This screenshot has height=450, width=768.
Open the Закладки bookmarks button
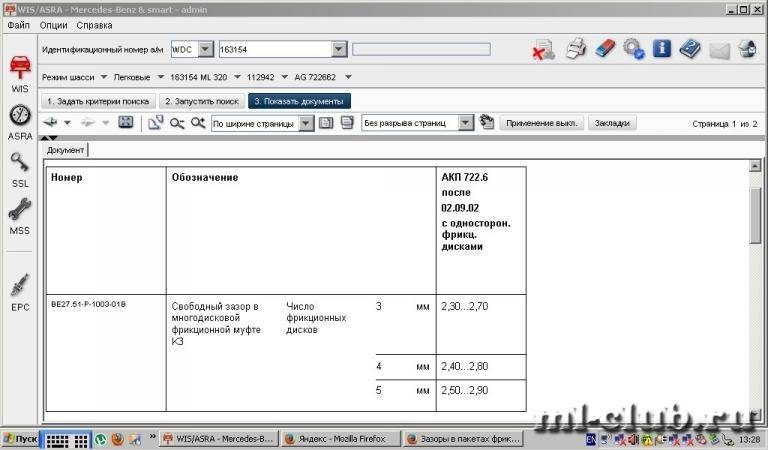pyautogui.click(x=612, y=123)
